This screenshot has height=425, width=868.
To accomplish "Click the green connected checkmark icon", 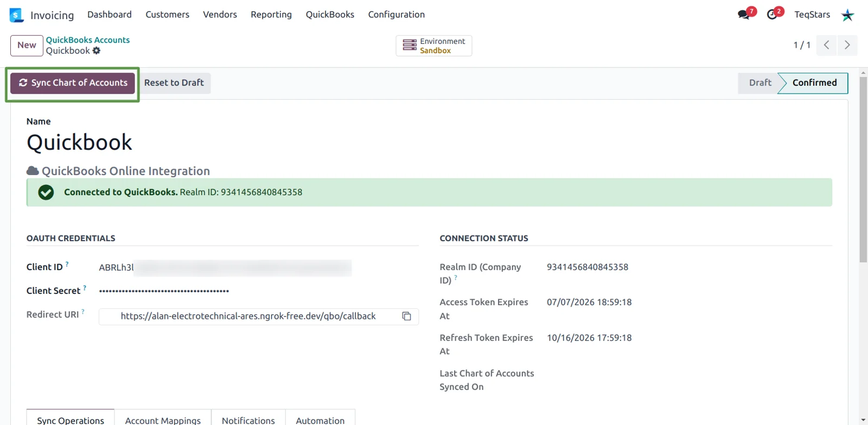I will point(46,192).
